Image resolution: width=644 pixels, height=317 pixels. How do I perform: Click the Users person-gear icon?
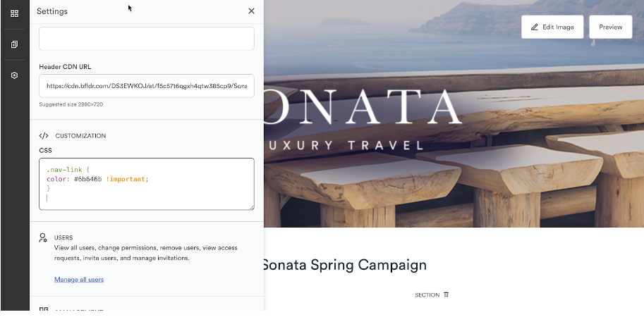click(x=43, y=237)
